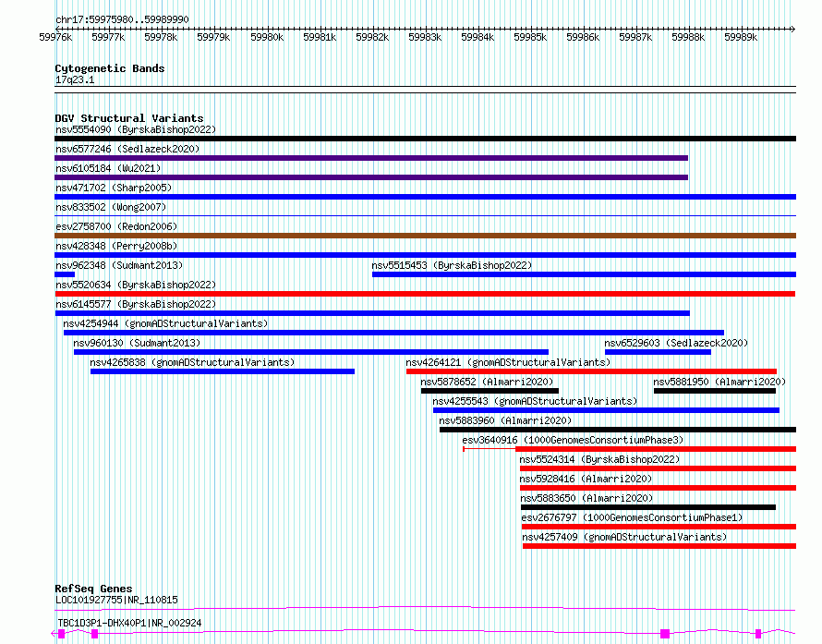Click the nsv5554090 (ByrskaBishop2022) variant label
Viewport: 822px width, 644px height.
click(x=136, y=129)
